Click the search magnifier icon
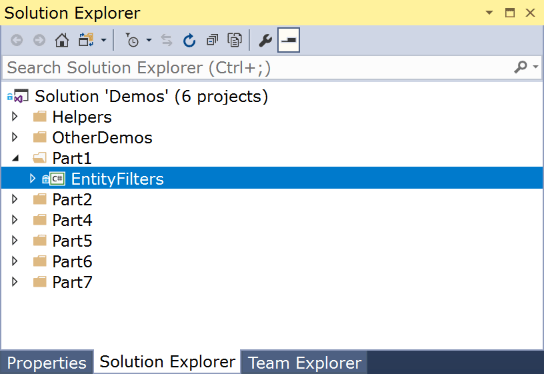Viewport: 544px width, 374px height. 521,67
